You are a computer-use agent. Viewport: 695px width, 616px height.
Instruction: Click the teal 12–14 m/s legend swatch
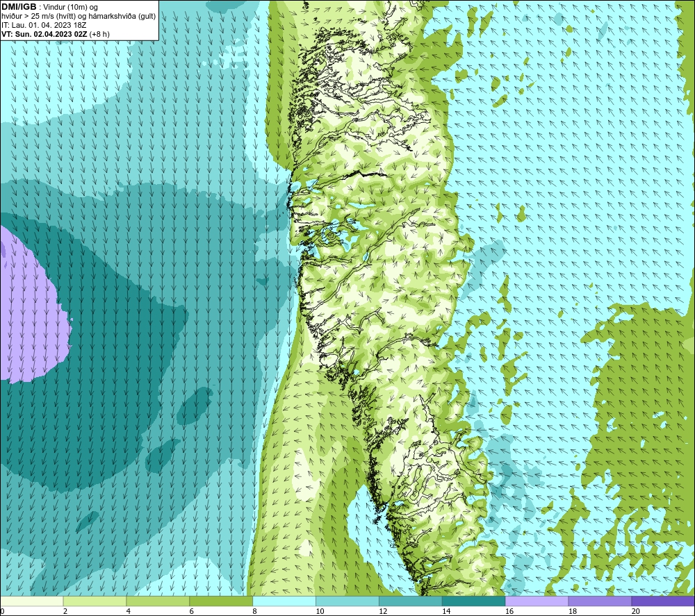pyautogui.click(x=411, y=601)
